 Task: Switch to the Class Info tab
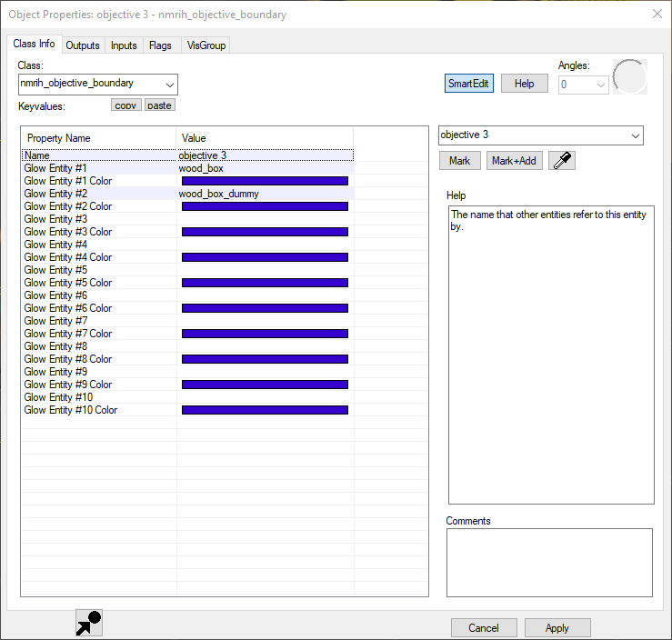tap(34, 44)
